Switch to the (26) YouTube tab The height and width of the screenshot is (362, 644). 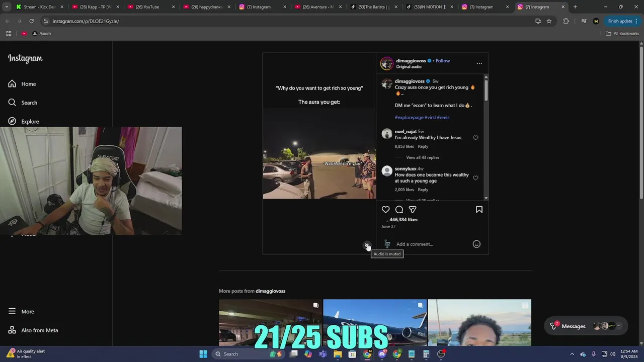tap(150, 7)
